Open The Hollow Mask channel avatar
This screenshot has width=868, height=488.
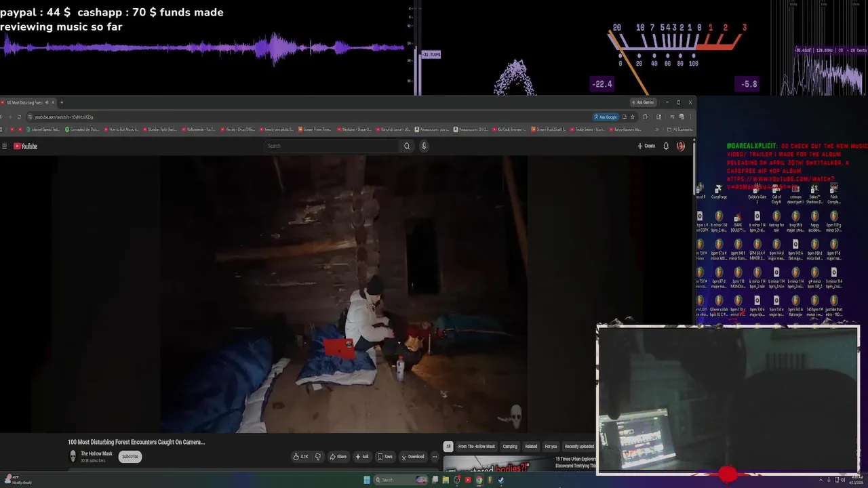(73, 456)
